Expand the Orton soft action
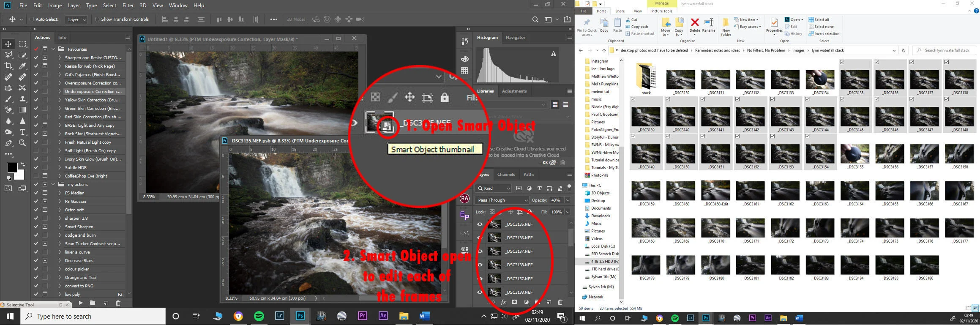 60,210
